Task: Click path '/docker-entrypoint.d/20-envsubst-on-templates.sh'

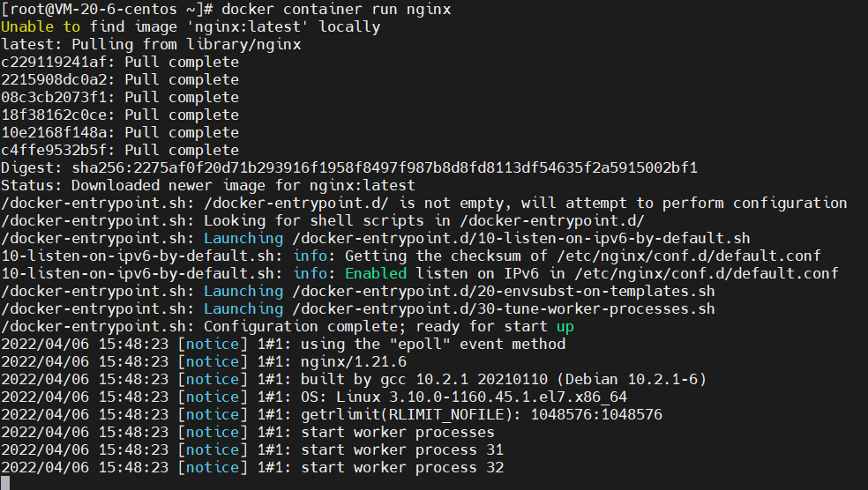Action: (x=504, y=292)
